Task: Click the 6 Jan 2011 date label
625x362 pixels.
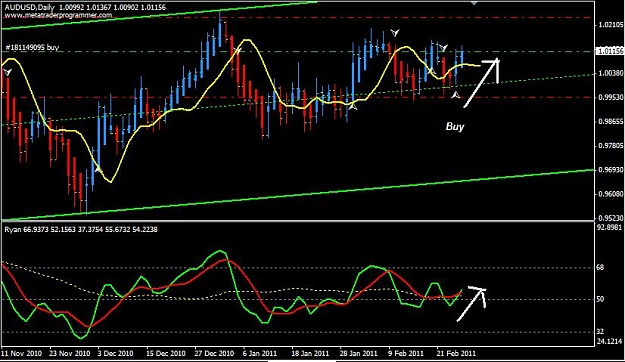Action: [260, 353]
